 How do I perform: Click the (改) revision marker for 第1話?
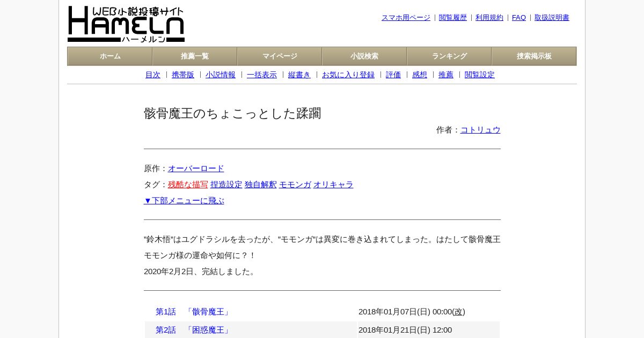[x=458, y=312]
